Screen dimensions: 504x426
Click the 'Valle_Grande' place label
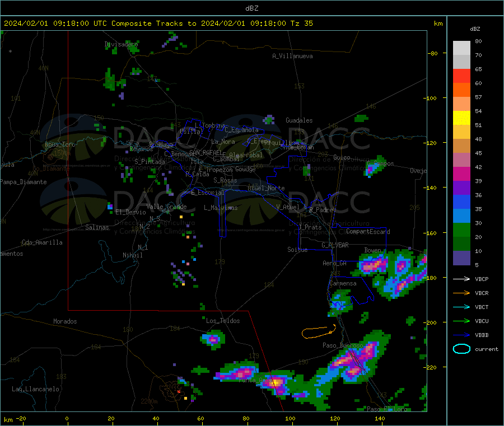(x=166, y=207)
